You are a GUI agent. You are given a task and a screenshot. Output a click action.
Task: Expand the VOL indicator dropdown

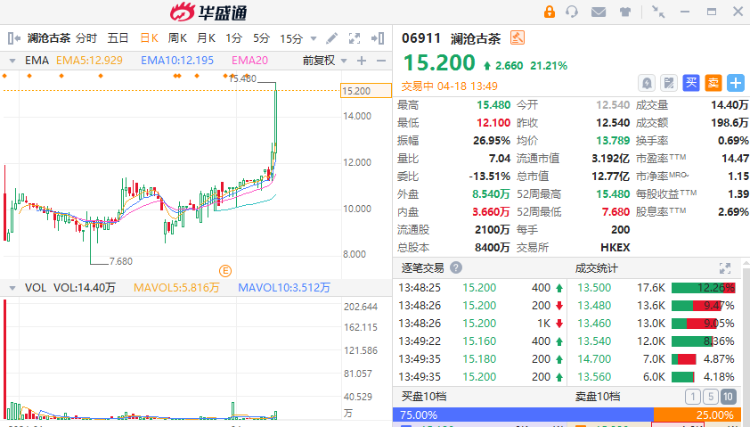tap(12, 288)
